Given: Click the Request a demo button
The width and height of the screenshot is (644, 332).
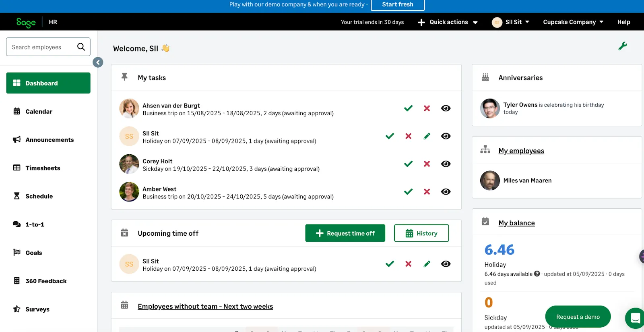Looking at the screenshot, I should [578, 317].
